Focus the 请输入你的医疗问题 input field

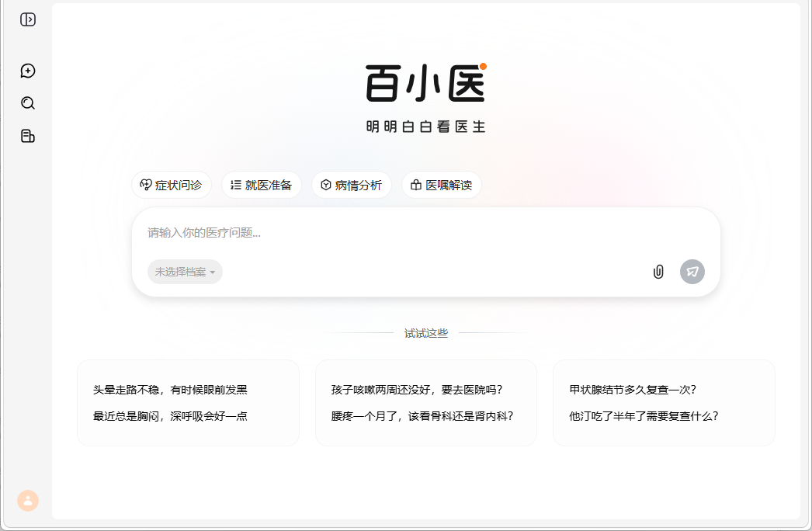pos(425,233)
